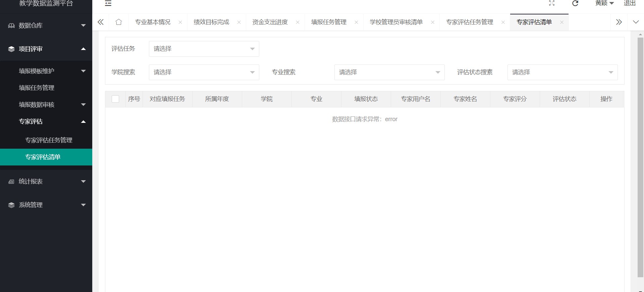Viewport: 644px width, 292px height.
Task: Click the vertical page scrollbar thumb
Action: 640,157
